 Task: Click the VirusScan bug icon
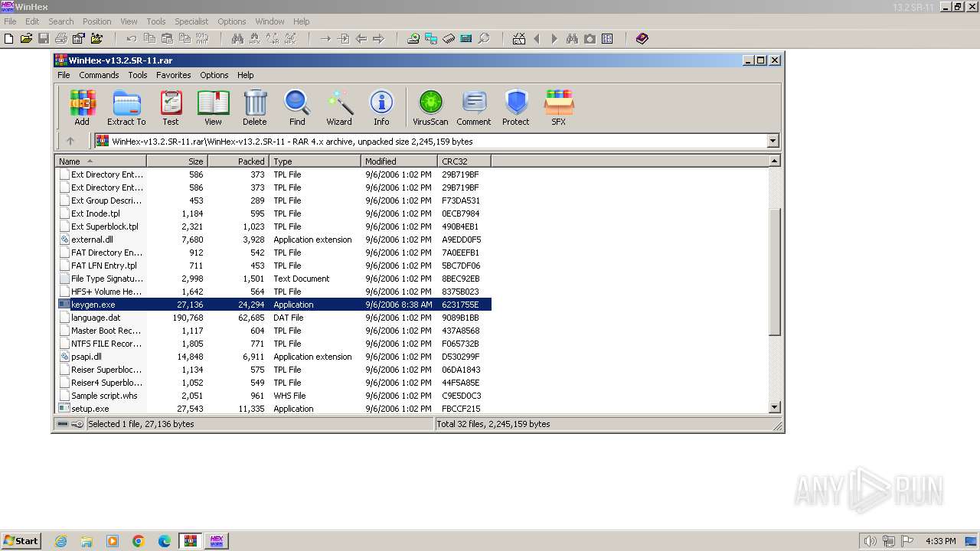tap(430, 107)
